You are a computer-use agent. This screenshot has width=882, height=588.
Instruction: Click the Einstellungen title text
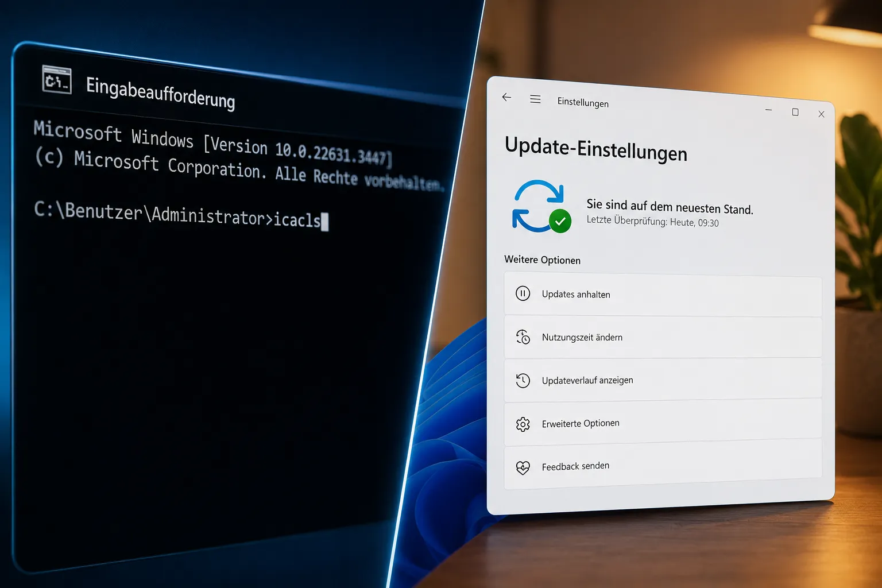pyautogui.click(x=583, y=102)
